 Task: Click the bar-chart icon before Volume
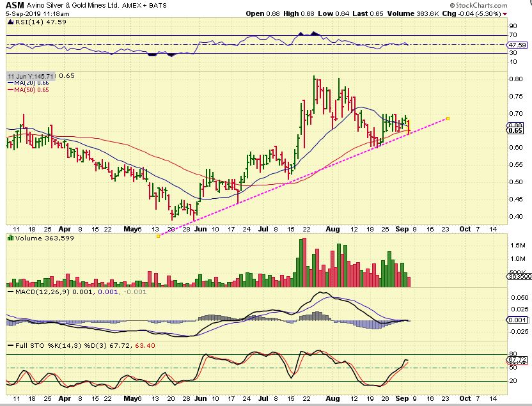pyautogui.click(x=10, y=238)
